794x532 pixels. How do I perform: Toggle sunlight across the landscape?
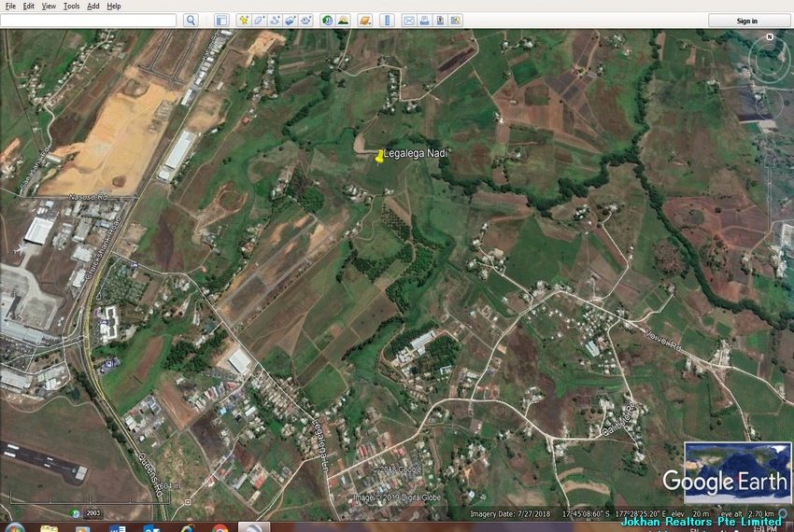(x=343, y=21)
